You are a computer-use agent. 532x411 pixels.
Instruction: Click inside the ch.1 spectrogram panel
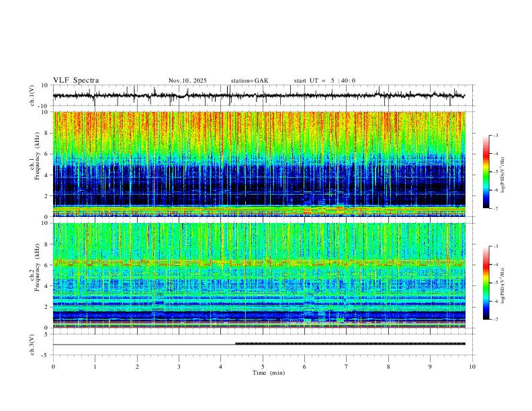259,164
